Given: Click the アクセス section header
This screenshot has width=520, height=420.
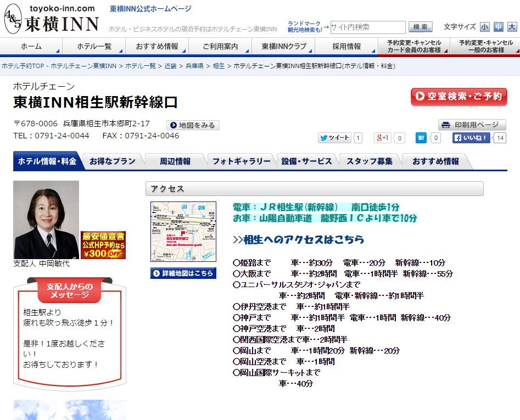Looking at the screenshot, I should tap(315, 189).
